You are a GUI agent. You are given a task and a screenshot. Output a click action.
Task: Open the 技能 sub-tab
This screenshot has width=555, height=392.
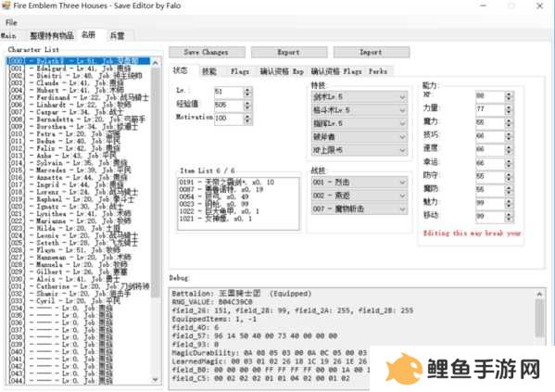208,71
